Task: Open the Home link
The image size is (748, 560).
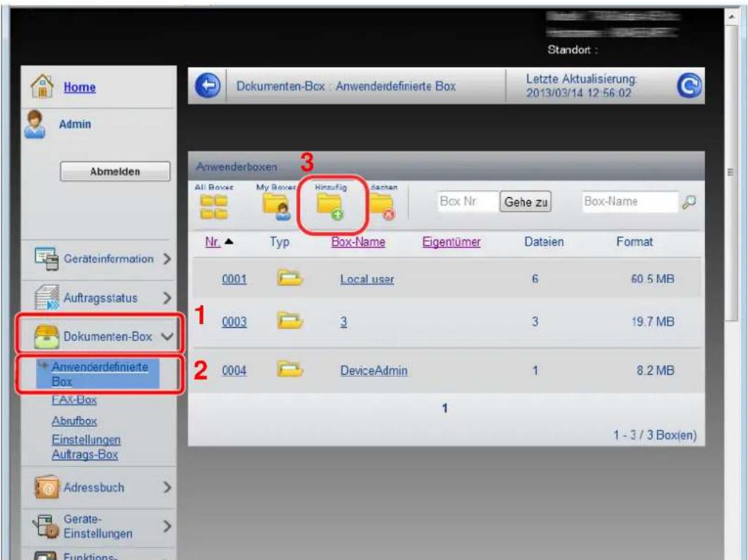Action: pyautogui.click(x=80, y=87)
